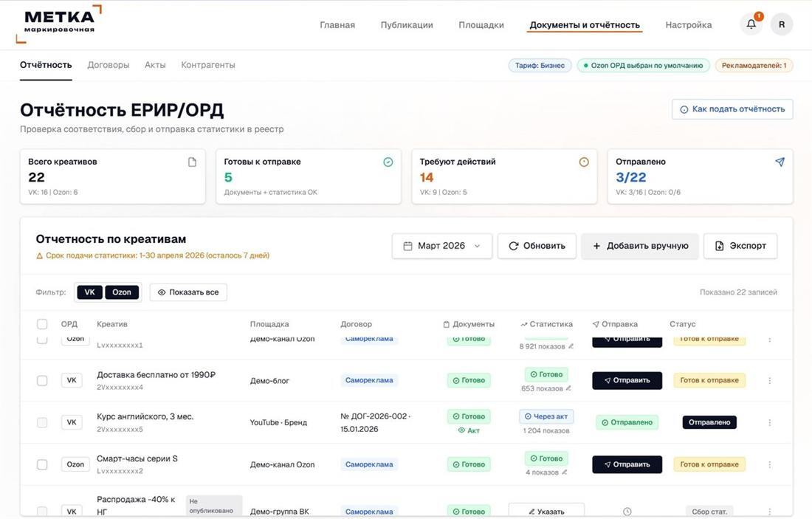
Task: Click Готов к отправке status in Доставка row
Action: tap(709, 380)
